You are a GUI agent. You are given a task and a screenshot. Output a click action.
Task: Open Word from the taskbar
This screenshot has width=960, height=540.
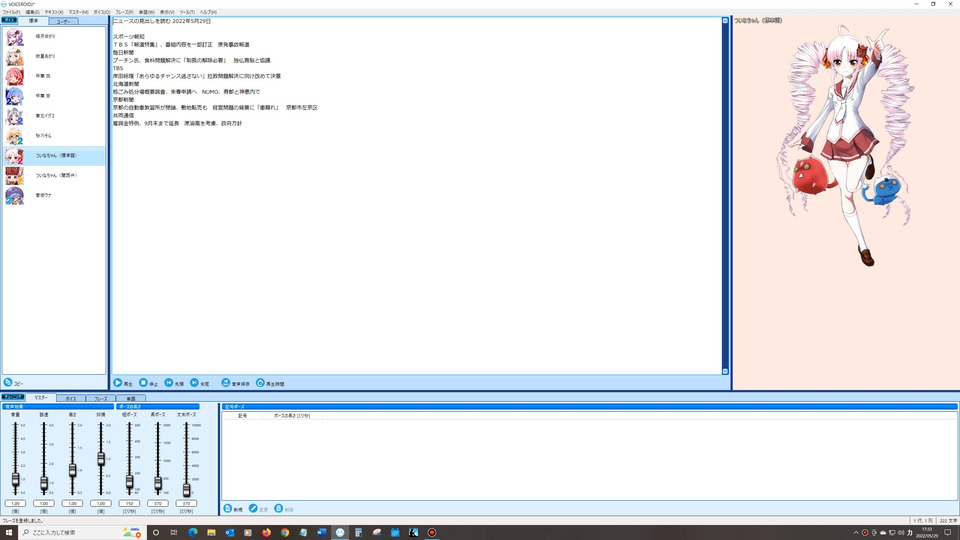pyautogui.click(x=321, y=533)
